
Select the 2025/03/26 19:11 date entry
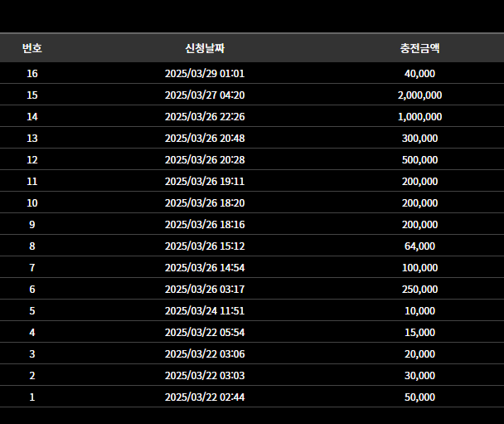coord(205,182)
